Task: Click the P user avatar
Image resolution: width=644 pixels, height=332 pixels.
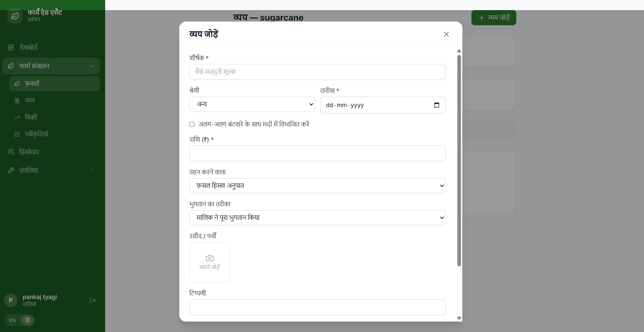Action: pyautogui.click(x=11, y=300)
